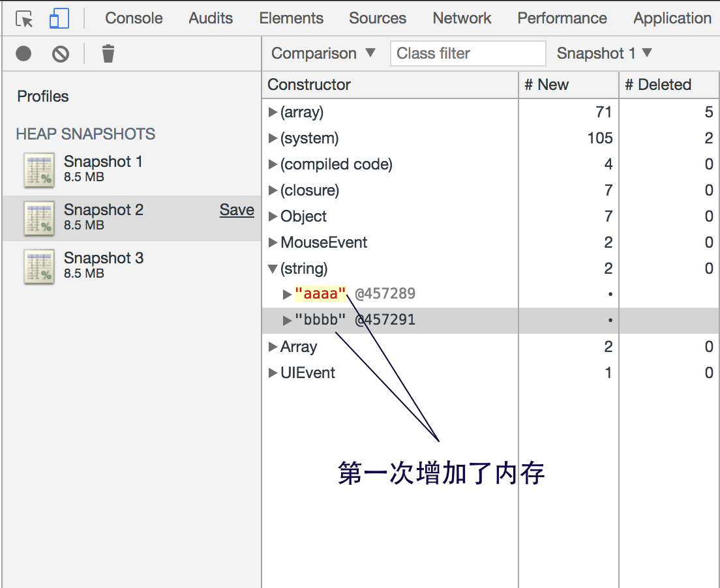This screenshot has height=588, width=720.
Task: Click object id @457291 text
Action: pyautogui.click(x=385, y=319)
